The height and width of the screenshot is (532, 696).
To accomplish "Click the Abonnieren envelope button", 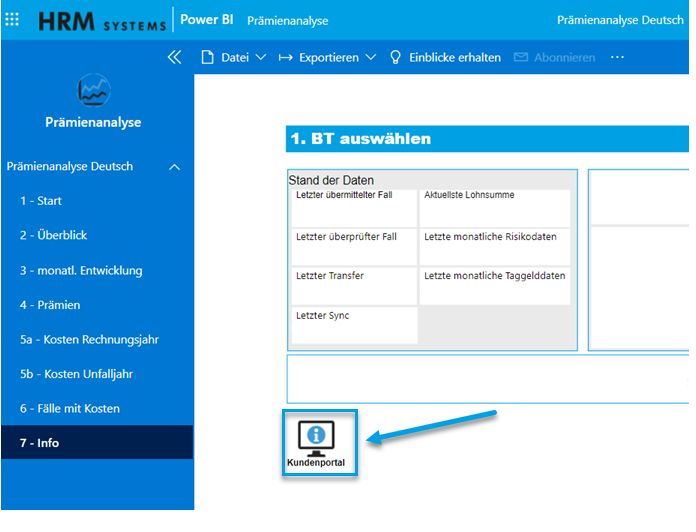I will point(554,58).
